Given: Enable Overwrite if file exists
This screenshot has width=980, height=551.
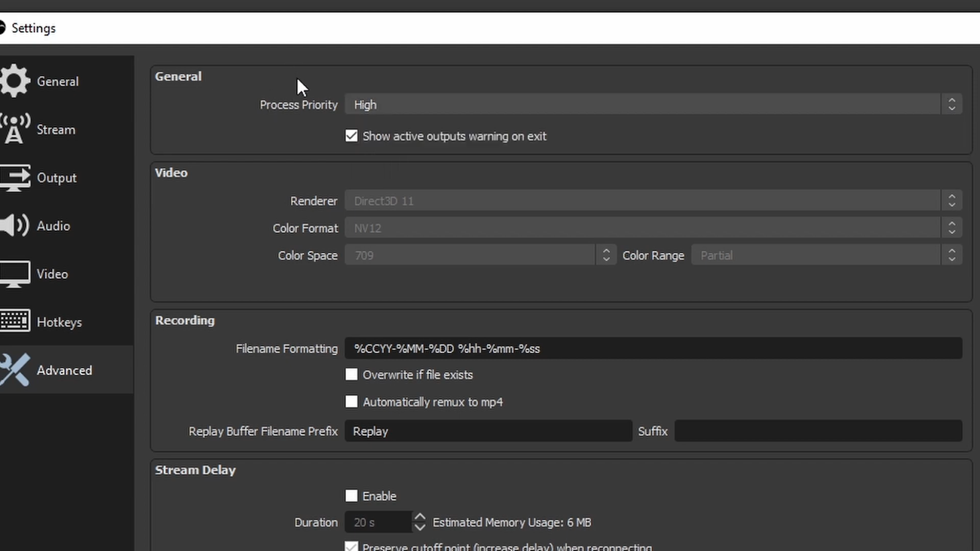Looking at the screenshot, I should 352,374.
